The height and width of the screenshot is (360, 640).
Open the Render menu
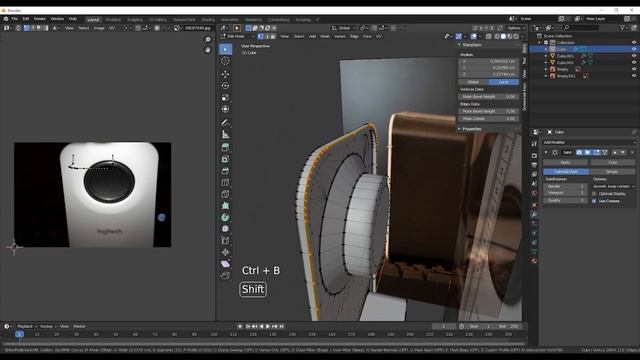tap(40, 19)
